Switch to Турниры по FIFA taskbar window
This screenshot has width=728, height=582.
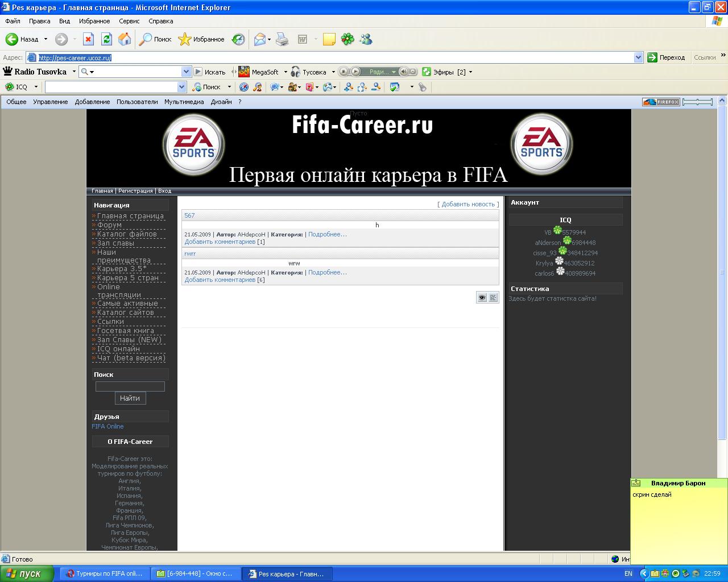point(105,573)
